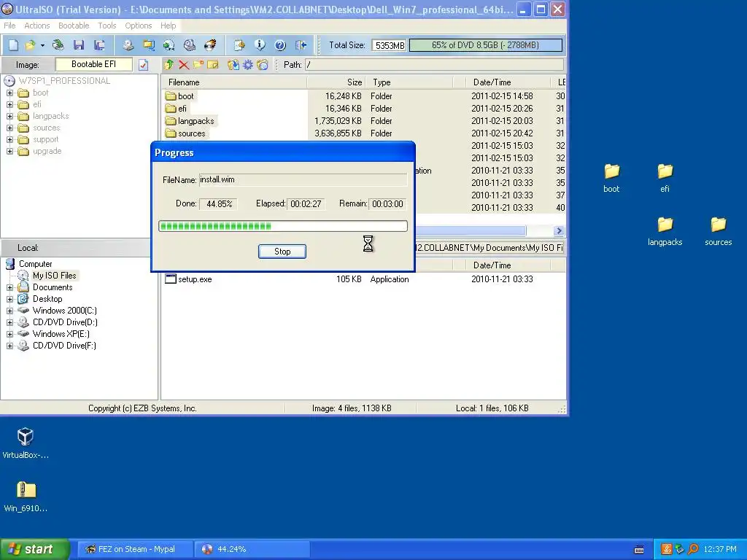This screenshot has width=747, height=560.
Task: Expand Windows 2000(C:) drive node
Action: point(9,311)
